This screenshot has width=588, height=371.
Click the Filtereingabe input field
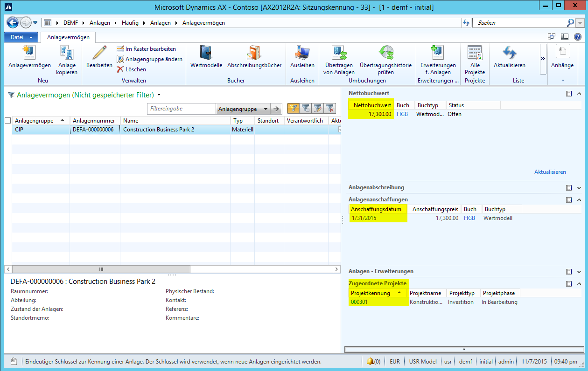click(182, 109)
